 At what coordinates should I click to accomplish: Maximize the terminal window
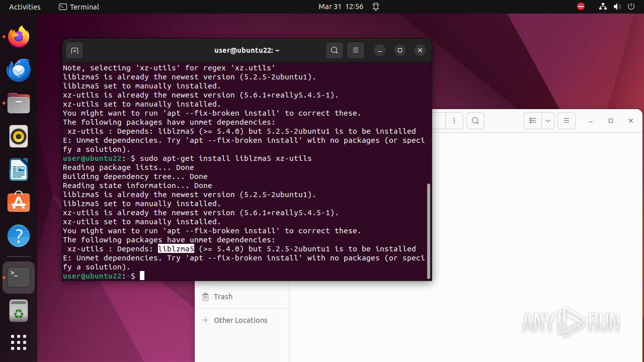point(400,50)
